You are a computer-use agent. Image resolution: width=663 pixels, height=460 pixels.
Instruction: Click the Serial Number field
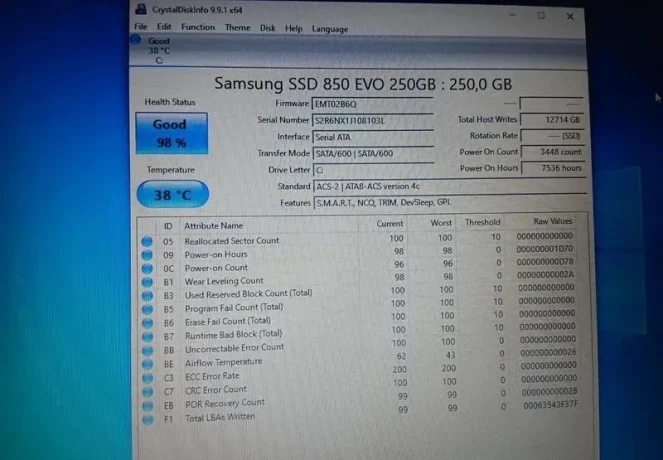373,120
